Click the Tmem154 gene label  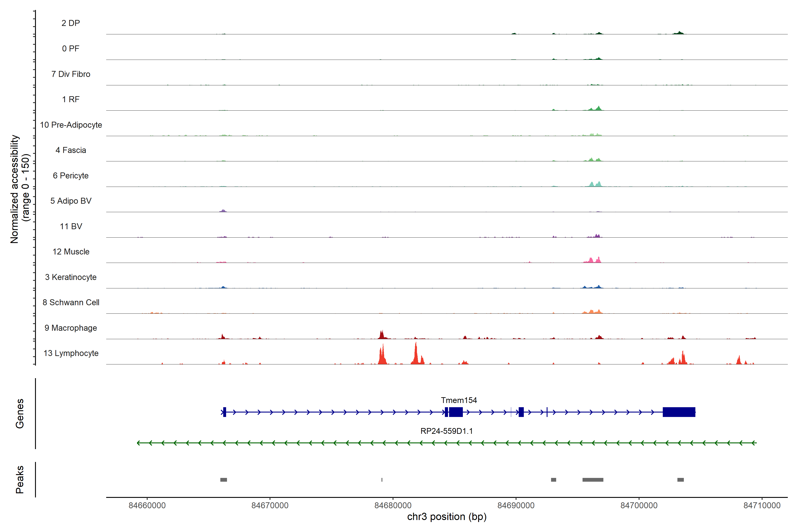459,400
